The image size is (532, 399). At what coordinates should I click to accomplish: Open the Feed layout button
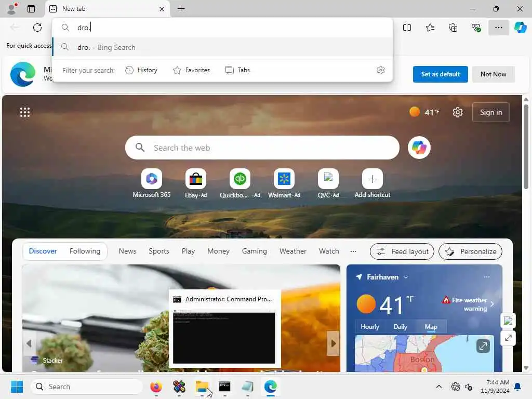point(402,251)
